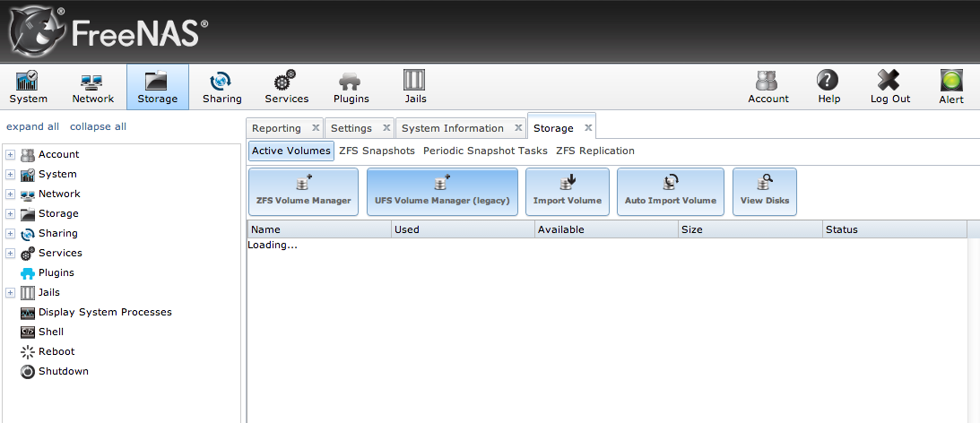
Task: Open Periodic Snapshot Tasks sub-tab
Action: tap(485, 151)
